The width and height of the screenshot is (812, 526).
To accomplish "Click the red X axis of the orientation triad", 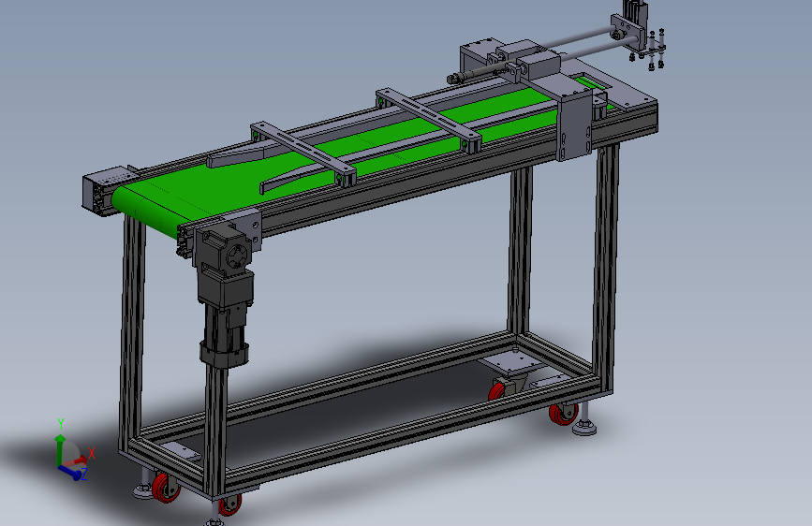I will tap(75, 460).
